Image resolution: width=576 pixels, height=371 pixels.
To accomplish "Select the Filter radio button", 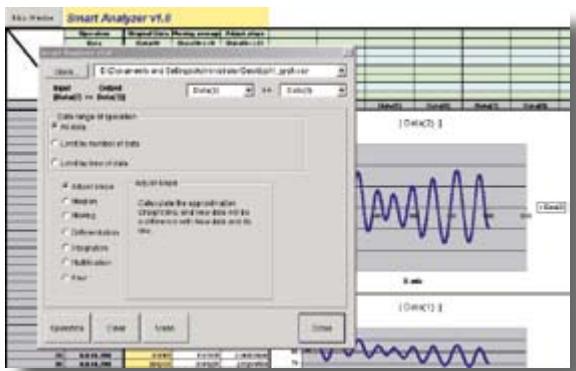I will point(65,277).
